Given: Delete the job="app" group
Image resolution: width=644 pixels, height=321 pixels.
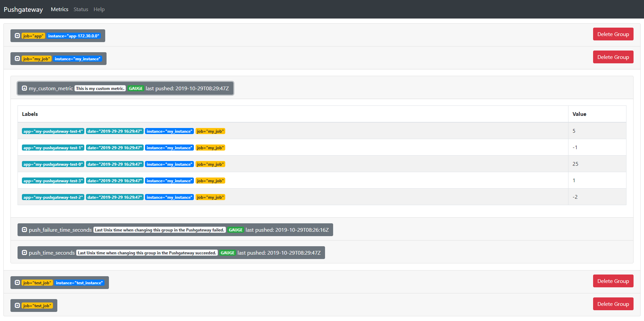Looking at the screenshot, I should click(613, 34).
